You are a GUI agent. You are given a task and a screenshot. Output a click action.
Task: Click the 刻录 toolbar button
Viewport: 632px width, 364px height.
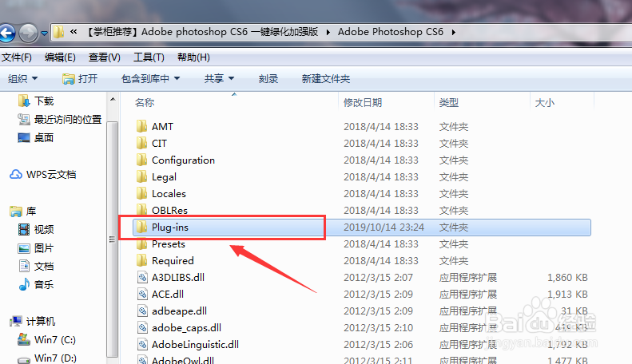(268, 78)
